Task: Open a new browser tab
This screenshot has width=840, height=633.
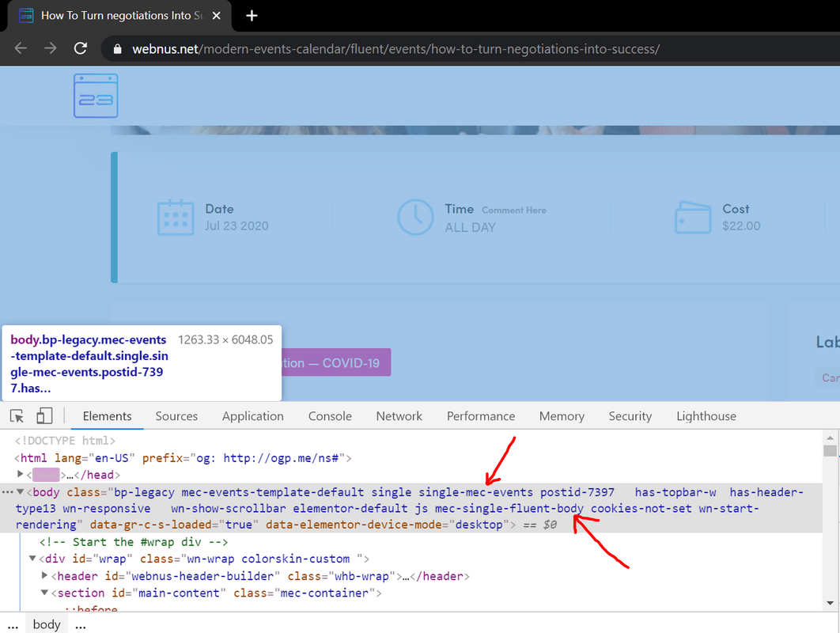Action: coord(252,15)
